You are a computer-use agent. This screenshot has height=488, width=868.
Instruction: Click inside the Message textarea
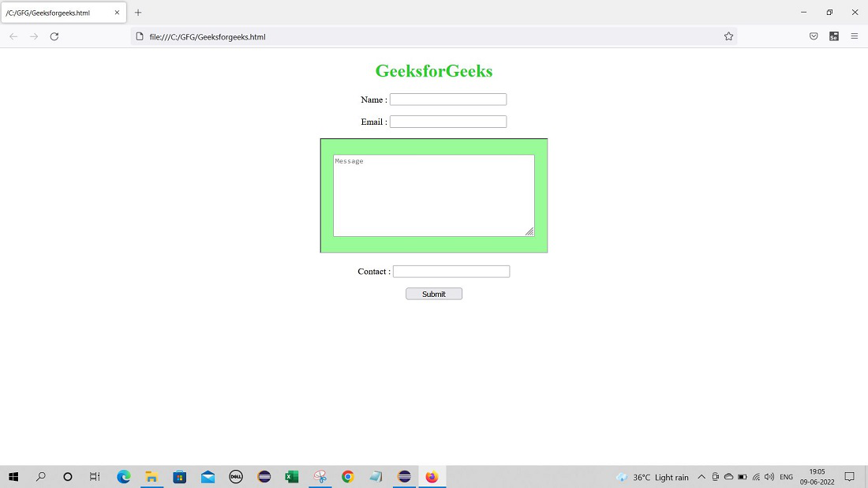coord(433,196)
